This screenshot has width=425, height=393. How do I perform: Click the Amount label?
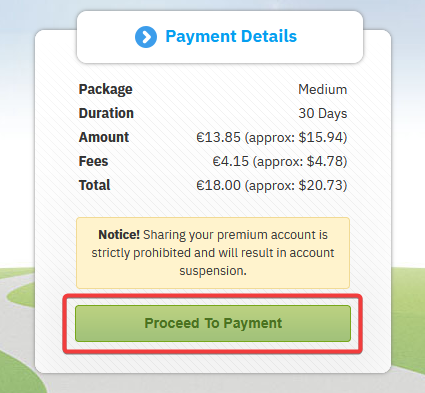click(x=104, y=137)
